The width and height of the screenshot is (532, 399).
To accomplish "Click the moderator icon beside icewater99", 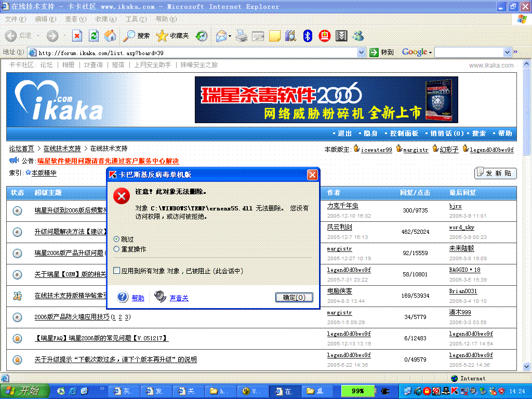I will (x=356, y=148).
